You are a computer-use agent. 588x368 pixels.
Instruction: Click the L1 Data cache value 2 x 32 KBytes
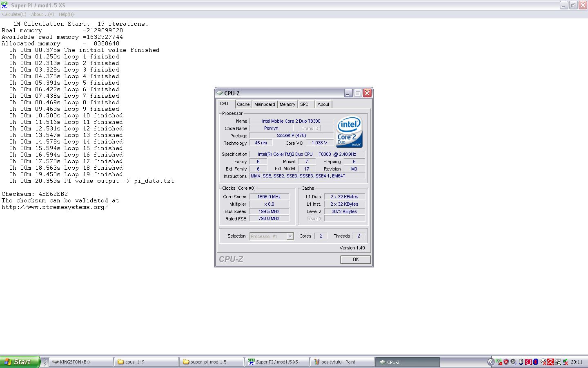[x=344, y=197]
